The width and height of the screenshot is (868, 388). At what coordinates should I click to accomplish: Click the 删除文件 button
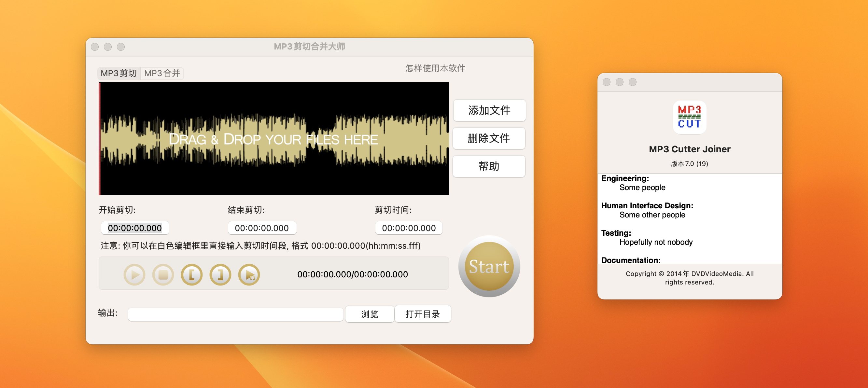click(489, 138)
